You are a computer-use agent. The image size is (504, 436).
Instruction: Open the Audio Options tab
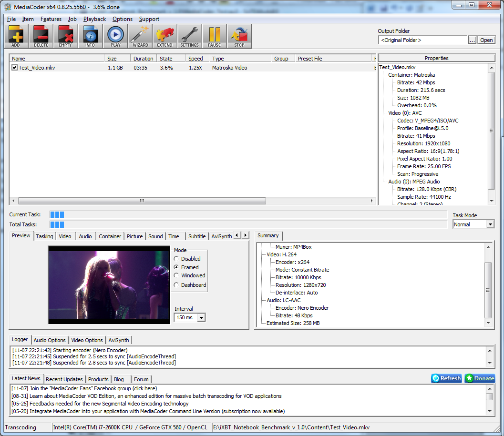[50, 340]
